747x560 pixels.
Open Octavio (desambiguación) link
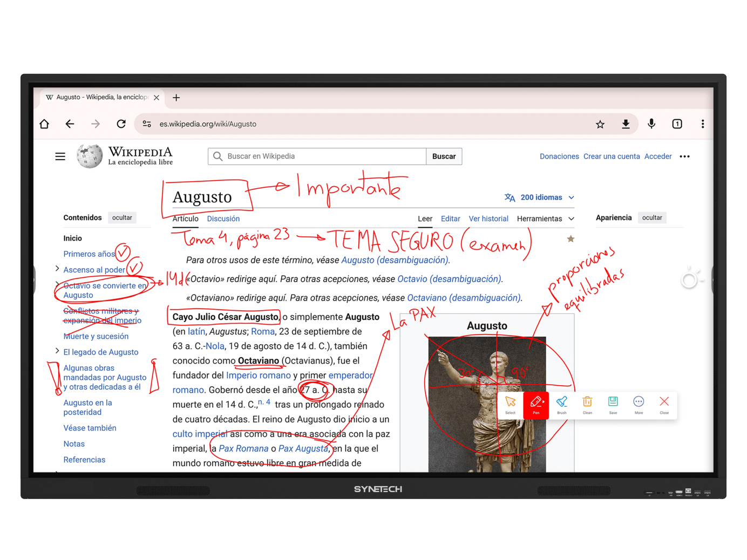pyautogui.click(x=449, y=279)
